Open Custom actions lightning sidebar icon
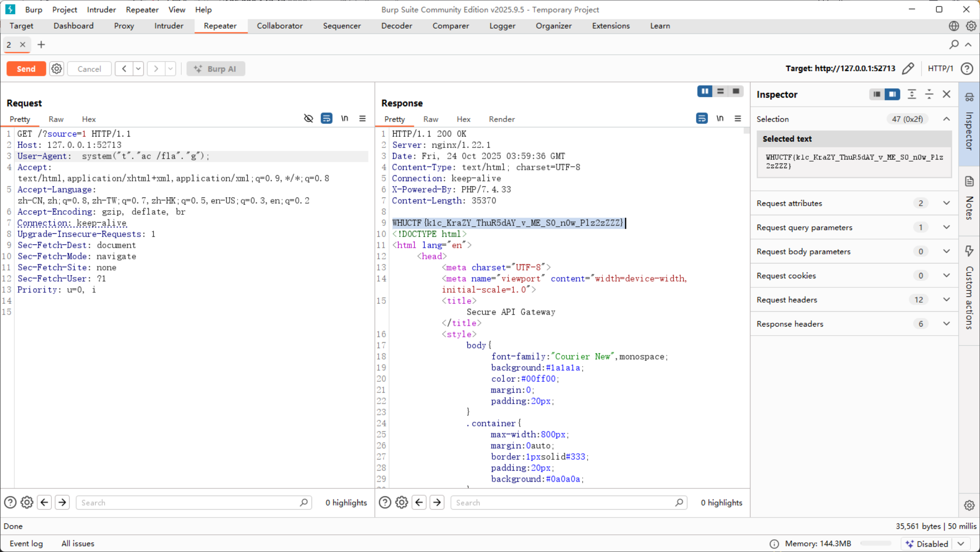Viewport: 980px width, 552px height. coord(969,251)
